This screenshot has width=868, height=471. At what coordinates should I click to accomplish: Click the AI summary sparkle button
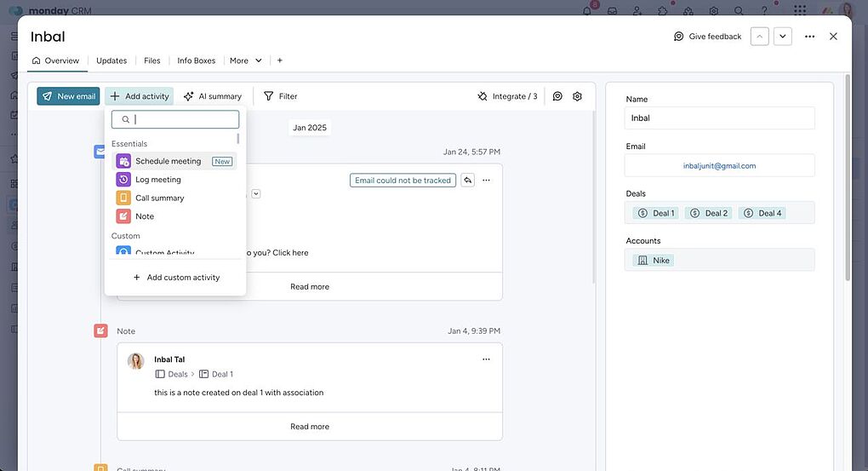[x=213, y=96]
